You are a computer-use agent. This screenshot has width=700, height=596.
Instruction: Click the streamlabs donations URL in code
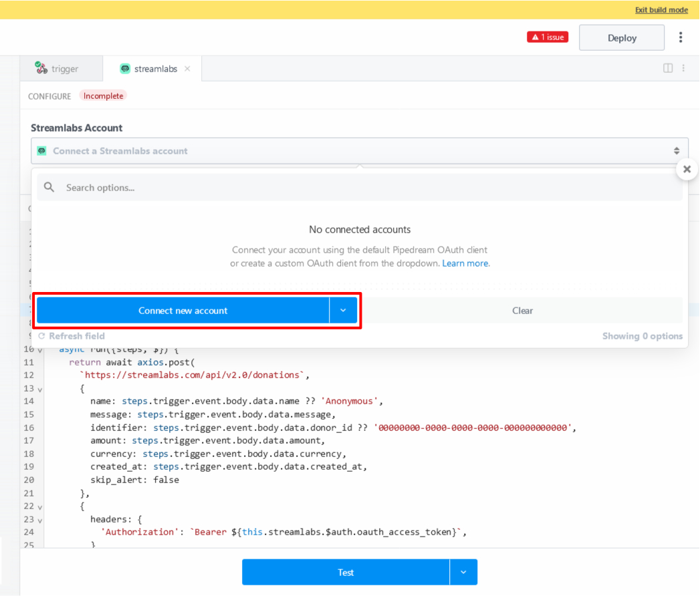[192, 376]
